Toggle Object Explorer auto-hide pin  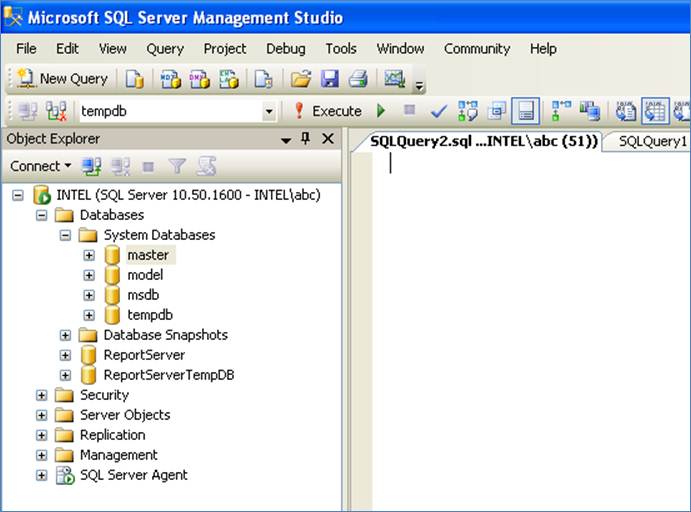click(305, 139)
